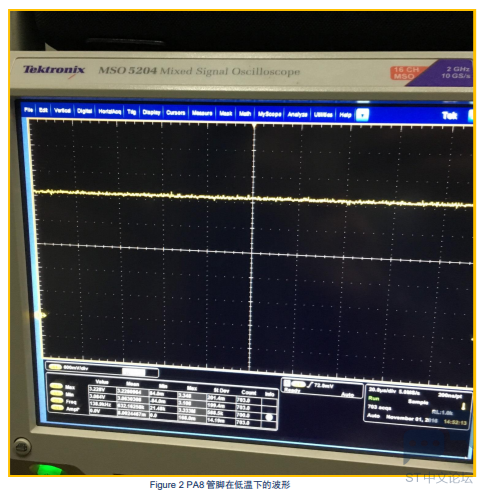Click the Sample acquisition mode text

click(418, 401)
